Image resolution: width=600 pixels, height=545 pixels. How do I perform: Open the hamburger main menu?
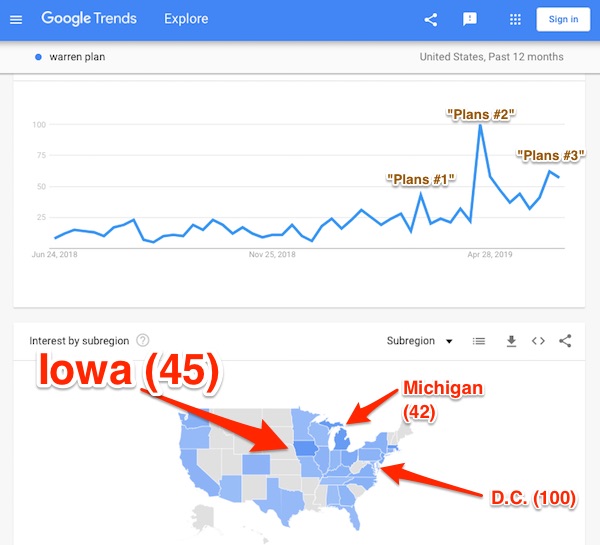(x=16, y=19)
